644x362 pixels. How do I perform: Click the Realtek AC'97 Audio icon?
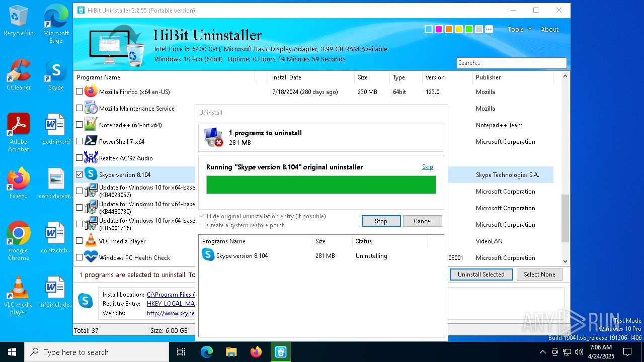(91, 158)
